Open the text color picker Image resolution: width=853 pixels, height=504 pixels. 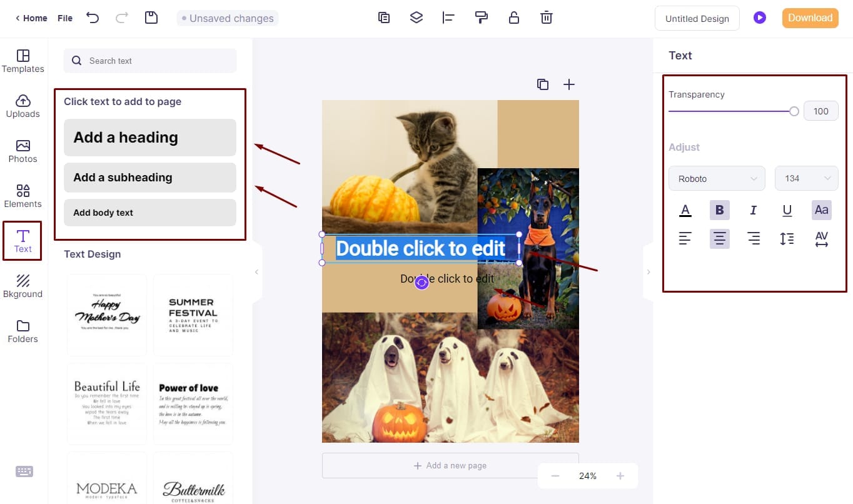[x=685, y=210]
